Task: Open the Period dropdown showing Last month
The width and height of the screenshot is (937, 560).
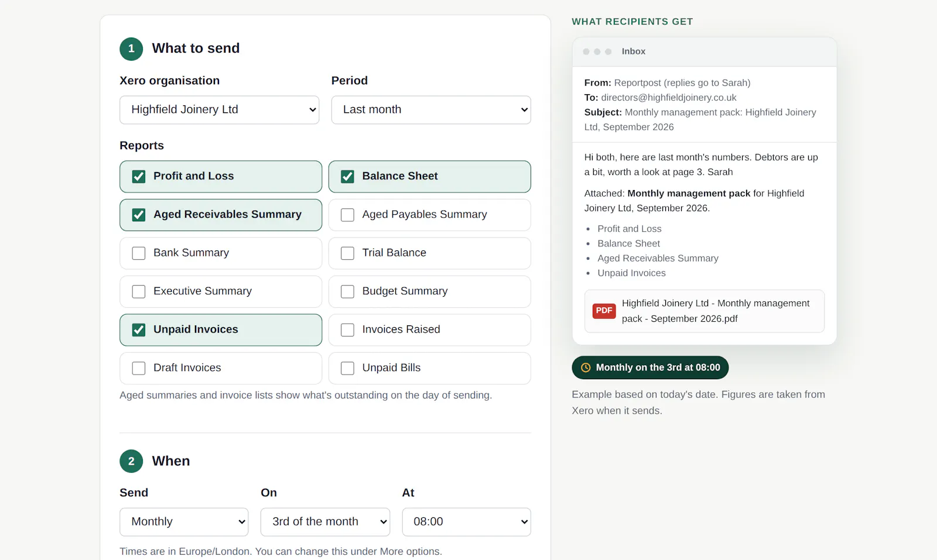Action: point(431,110)
